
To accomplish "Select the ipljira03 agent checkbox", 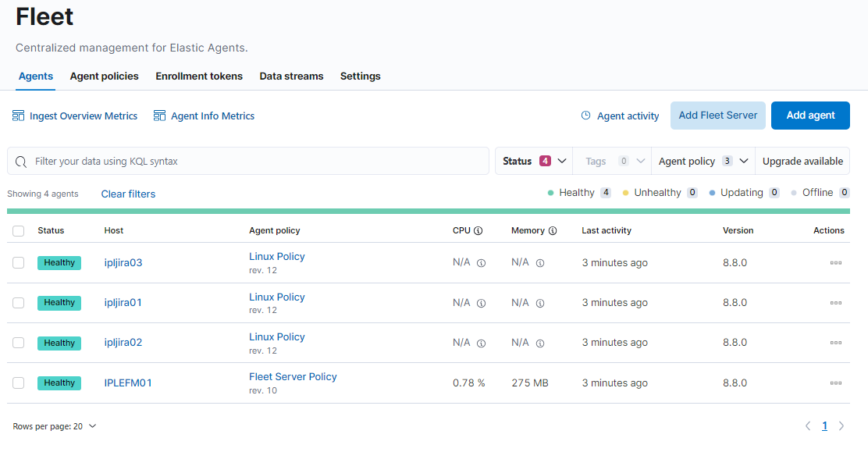I will pyautogui.click(x=18, y=262).
